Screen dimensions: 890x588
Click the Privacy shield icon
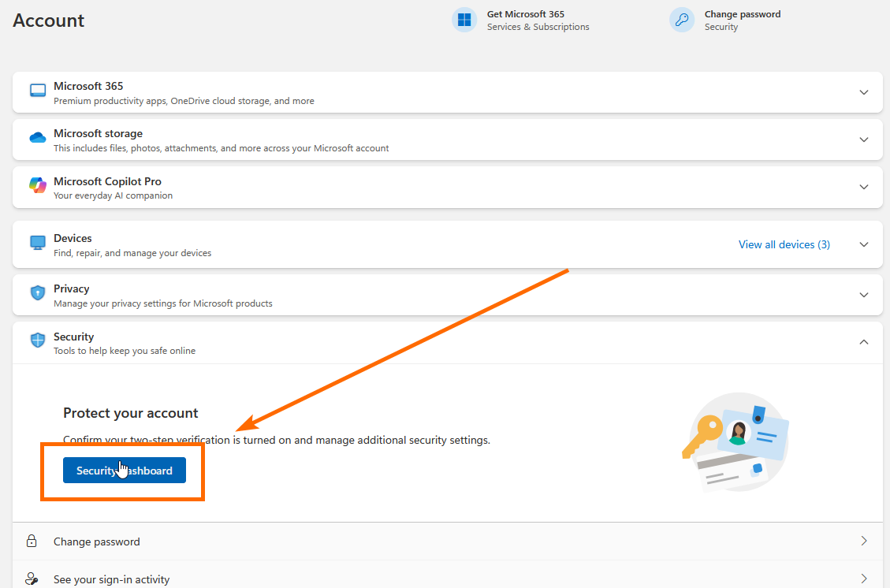coord(38,293)
